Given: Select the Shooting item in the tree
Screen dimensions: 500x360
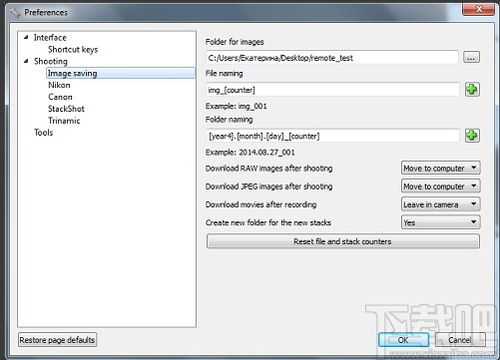Looking at the screenshot, I should (x=51, y=61).
